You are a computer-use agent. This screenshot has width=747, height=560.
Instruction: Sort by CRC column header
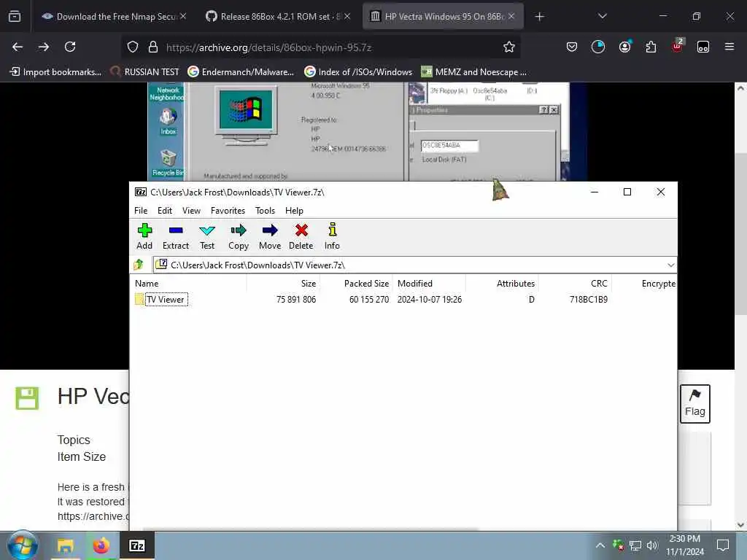click(575, 284)
